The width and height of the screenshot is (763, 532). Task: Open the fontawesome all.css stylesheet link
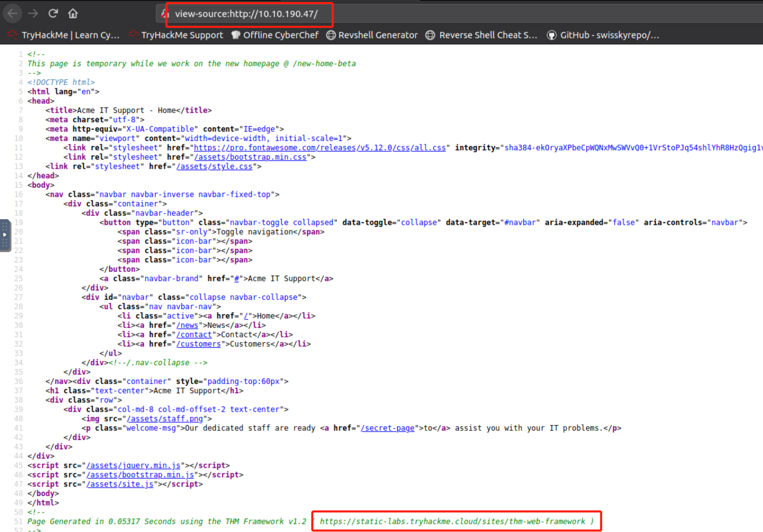[x=319, y=148]
